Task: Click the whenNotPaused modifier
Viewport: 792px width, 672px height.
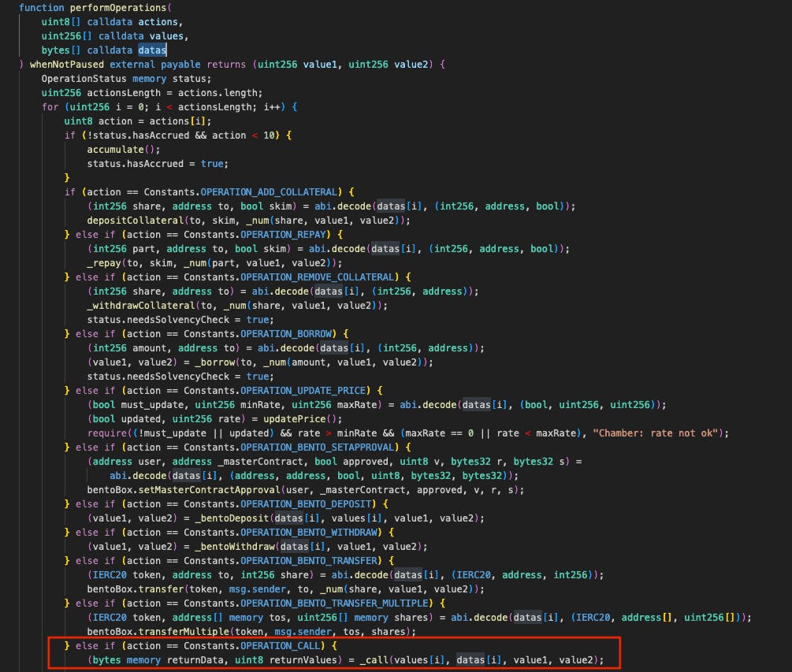Action: tap(67, 64)
